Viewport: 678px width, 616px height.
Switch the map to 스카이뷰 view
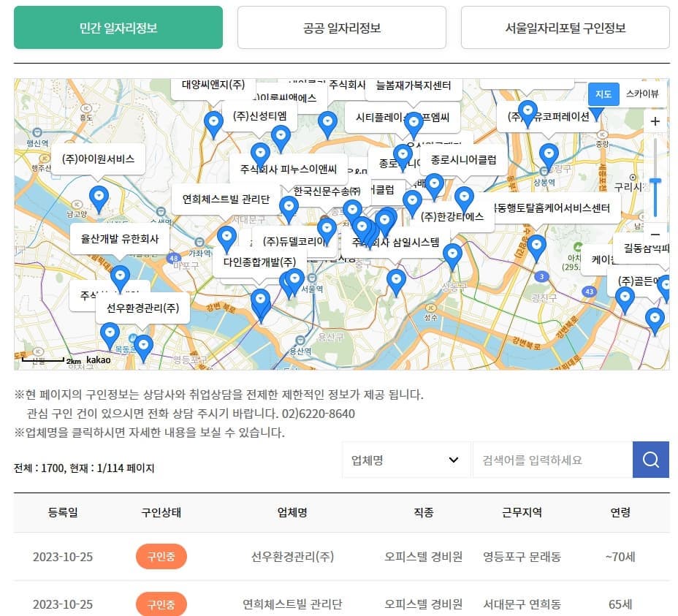pyautogui.click(x=641, y=94)
